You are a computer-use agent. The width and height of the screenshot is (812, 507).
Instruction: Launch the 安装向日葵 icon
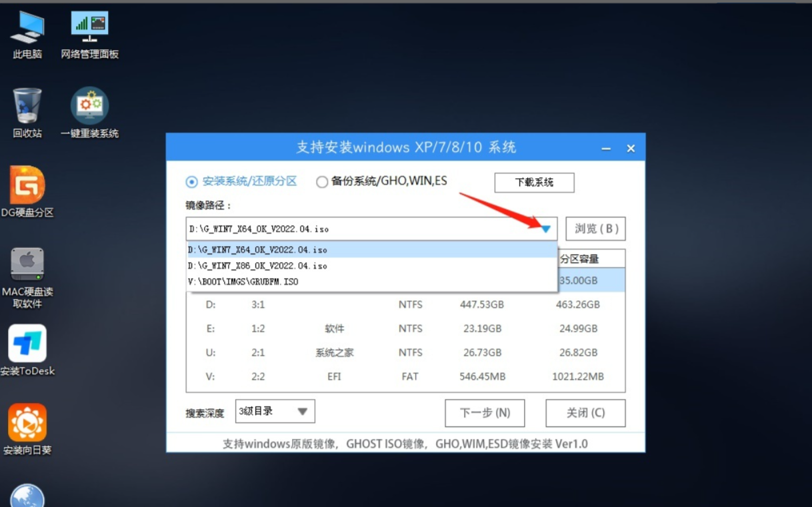(x=27, y=430)
